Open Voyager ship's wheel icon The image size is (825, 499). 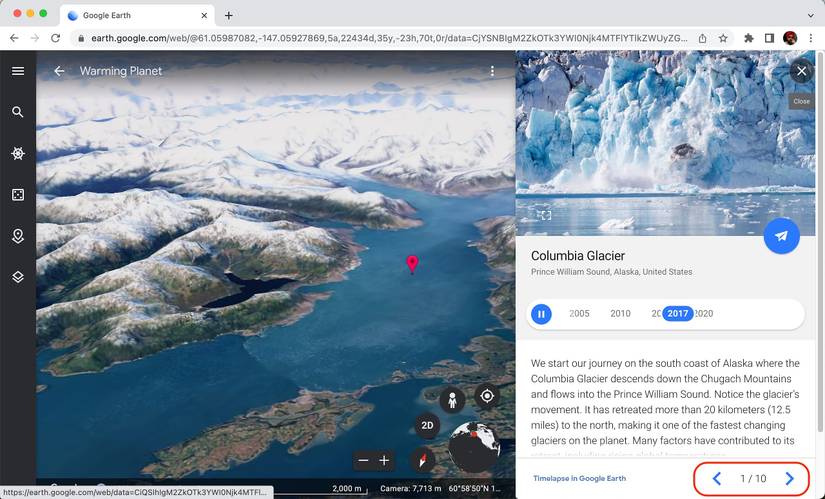point(18,153)
